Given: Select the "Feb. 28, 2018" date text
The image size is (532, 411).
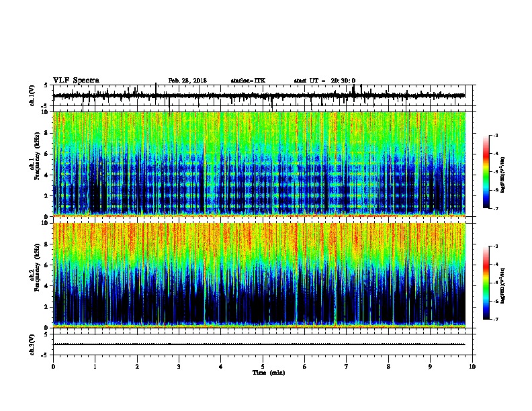Looking at the screenshot, I should (x=187, y=81).
